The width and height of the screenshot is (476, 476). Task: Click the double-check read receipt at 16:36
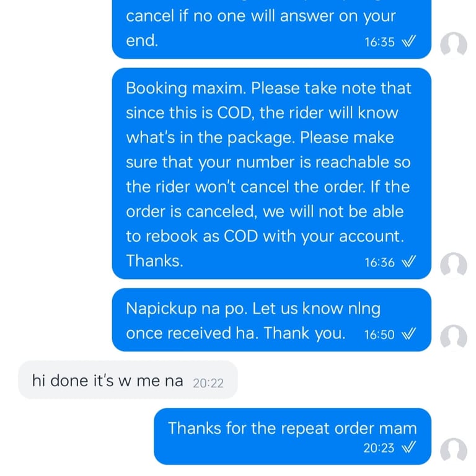click(x=408, y=262)
